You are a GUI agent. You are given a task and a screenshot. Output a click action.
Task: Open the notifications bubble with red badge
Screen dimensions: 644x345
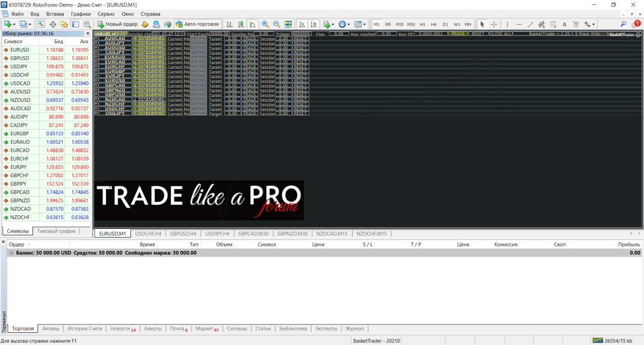click(x=636, y=24)
